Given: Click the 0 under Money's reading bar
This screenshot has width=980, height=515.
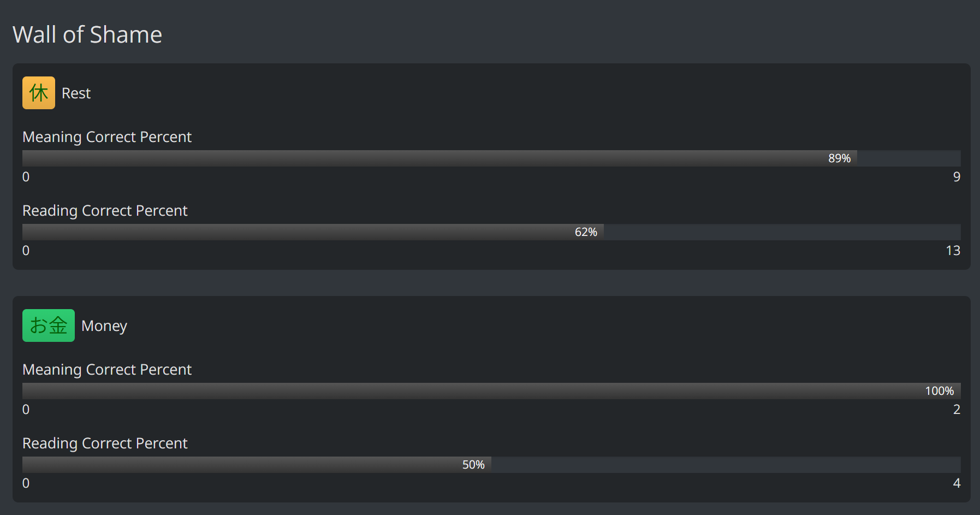Looking at the screenshot, I should point(26,483).
